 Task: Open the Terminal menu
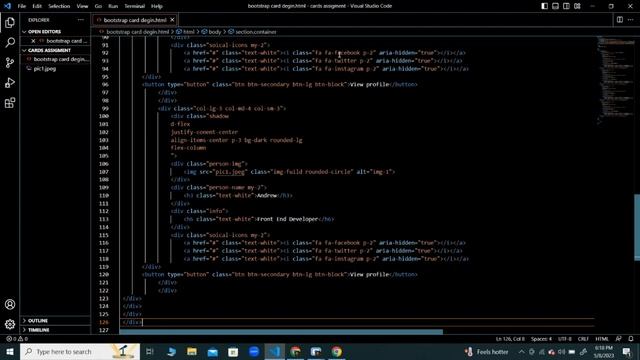click(135, 6)
